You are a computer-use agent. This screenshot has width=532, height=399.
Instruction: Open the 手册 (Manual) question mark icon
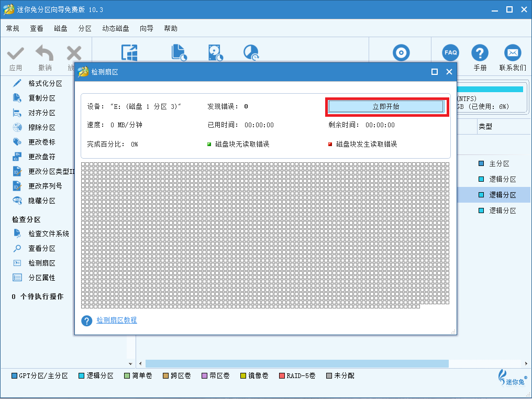coord(480,53)
